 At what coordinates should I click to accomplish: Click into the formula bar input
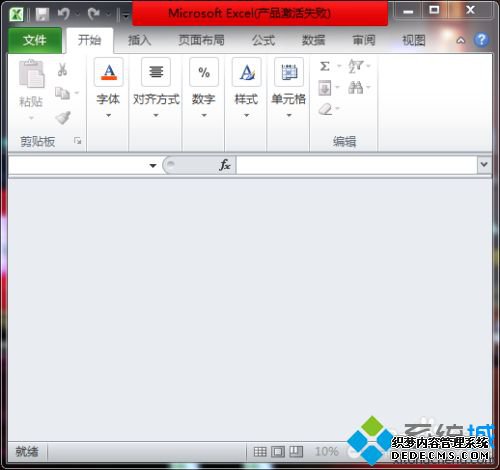[x=356, y=165]
